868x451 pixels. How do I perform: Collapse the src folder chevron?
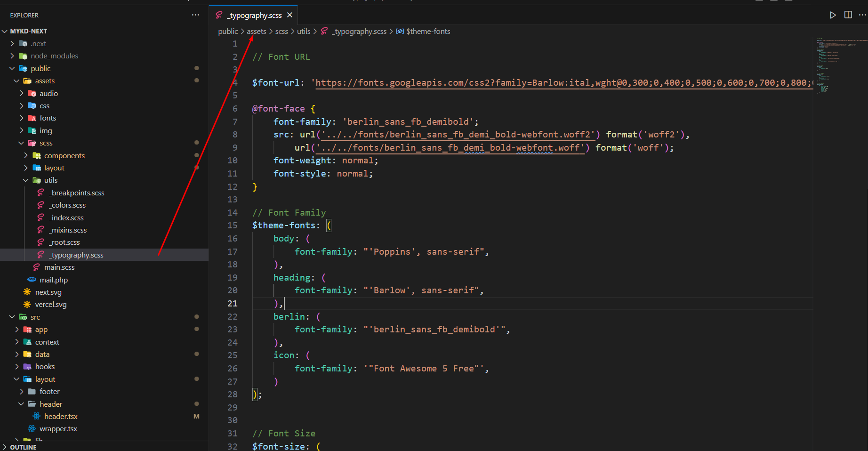12,317
